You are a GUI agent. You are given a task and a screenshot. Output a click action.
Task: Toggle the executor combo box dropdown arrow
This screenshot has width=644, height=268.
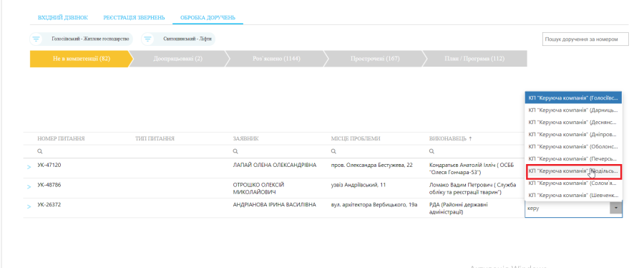615,209
